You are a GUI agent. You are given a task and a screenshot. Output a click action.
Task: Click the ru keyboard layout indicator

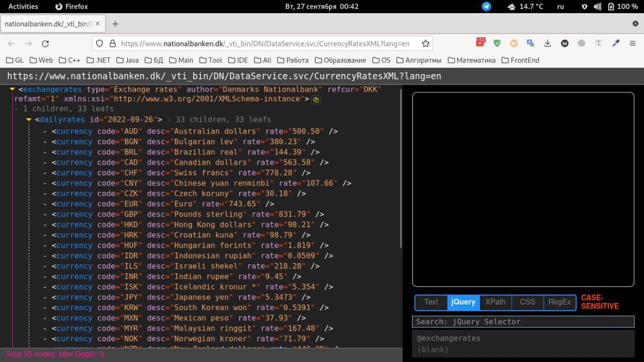(560, 7)
